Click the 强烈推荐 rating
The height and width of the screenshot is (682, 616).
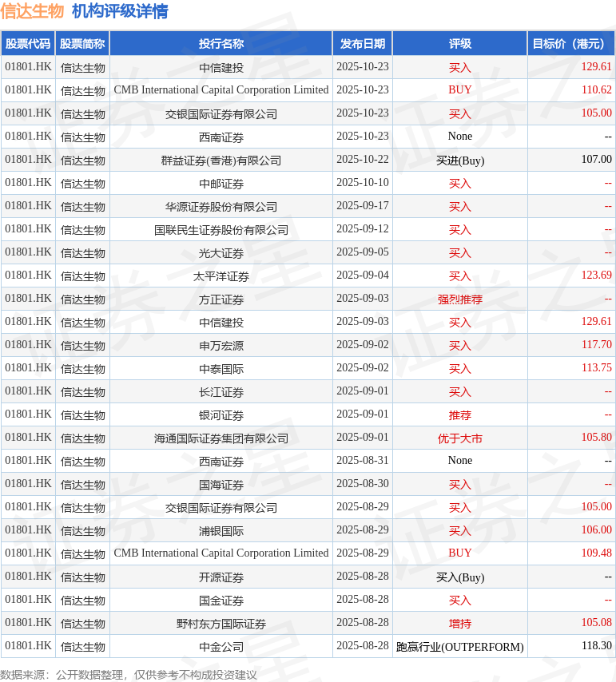pos(460,299)
